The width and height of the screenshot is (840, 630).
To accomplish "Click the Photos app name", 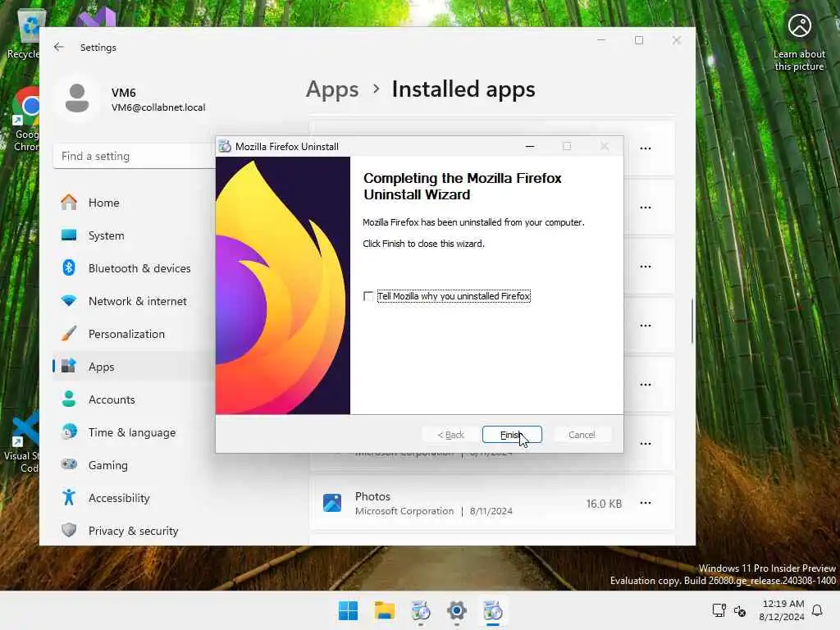I will pyautogui.click(x=373, y=496).
